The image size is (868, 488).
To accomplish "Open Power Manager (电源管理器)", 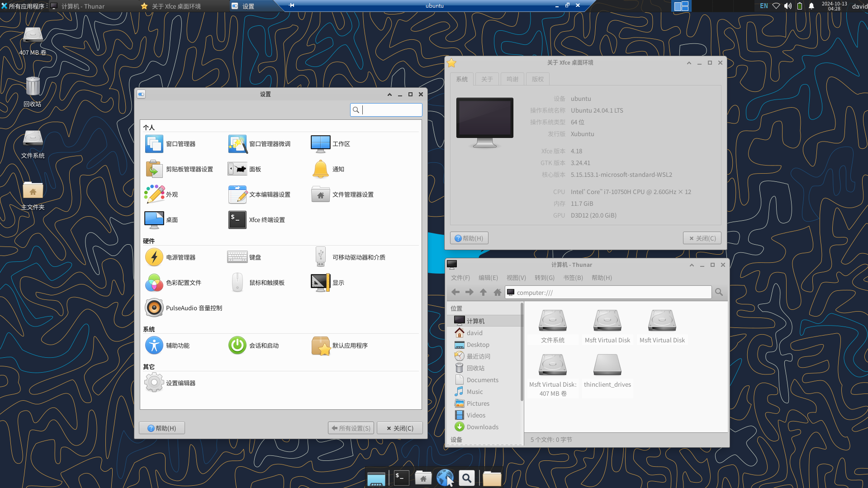I will (x=171, y=257).
